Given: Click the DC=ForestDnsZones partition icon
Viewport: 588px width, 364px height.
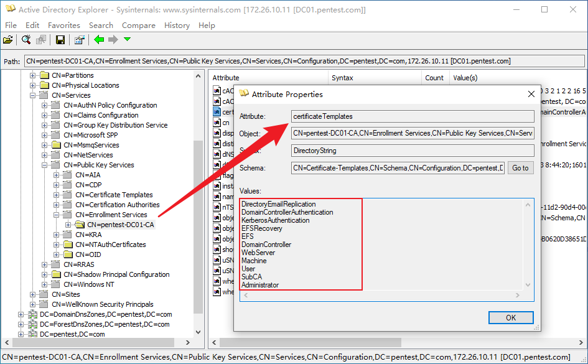Looking at the screenshot, I should click(32, 324).
